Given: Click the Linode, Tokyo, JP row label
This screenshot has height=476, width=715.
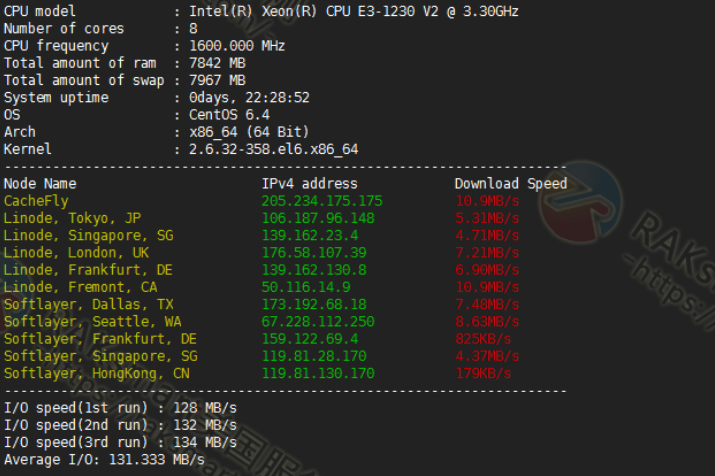Looking at the screenshot, I should (x=72, y=218).
